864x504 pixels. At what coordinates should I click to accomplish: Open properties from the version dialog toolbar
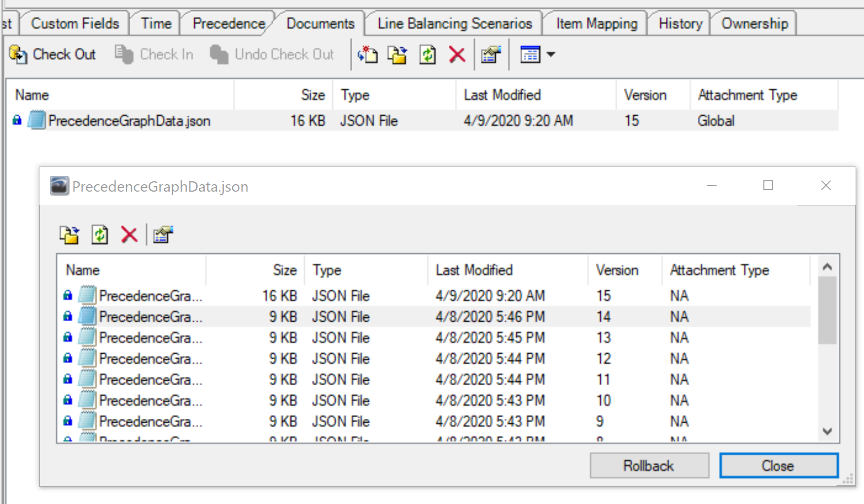click(x=163, y=235)
